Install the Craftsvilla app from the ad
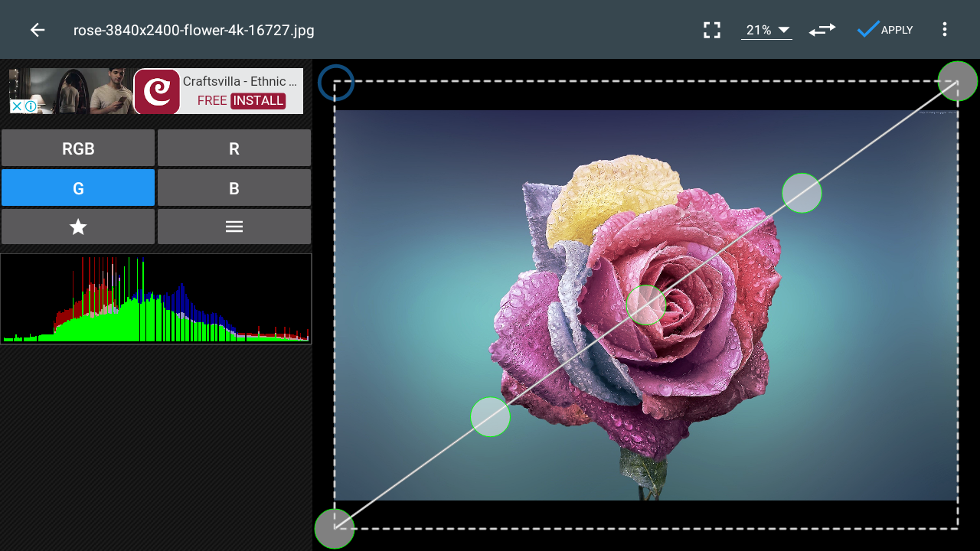 [258, 100]
